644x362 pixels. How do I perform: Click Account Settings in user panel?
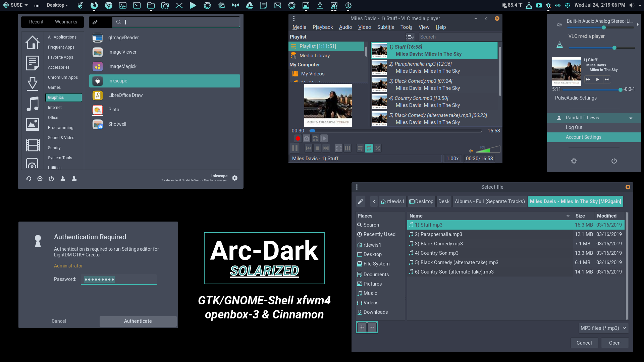(x=594, y=137)
